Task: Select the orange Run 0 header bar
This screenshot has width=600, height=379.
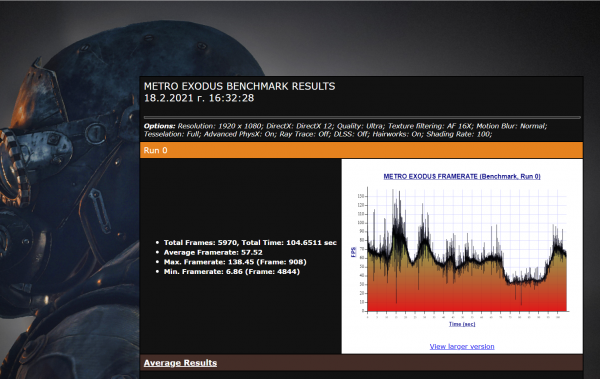Action: click(x=361, y=150)
